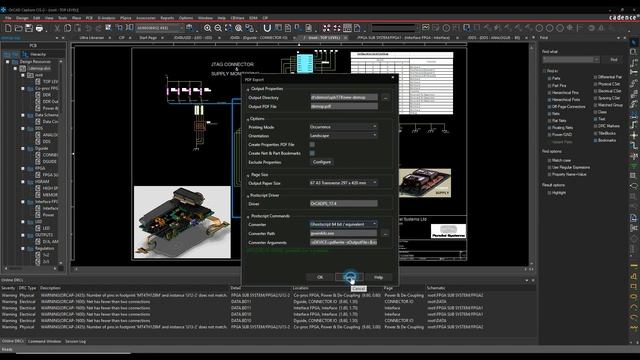Select the Place Net Alias tool in right palette
The image size is (640, 360).
tap(634, 73)
